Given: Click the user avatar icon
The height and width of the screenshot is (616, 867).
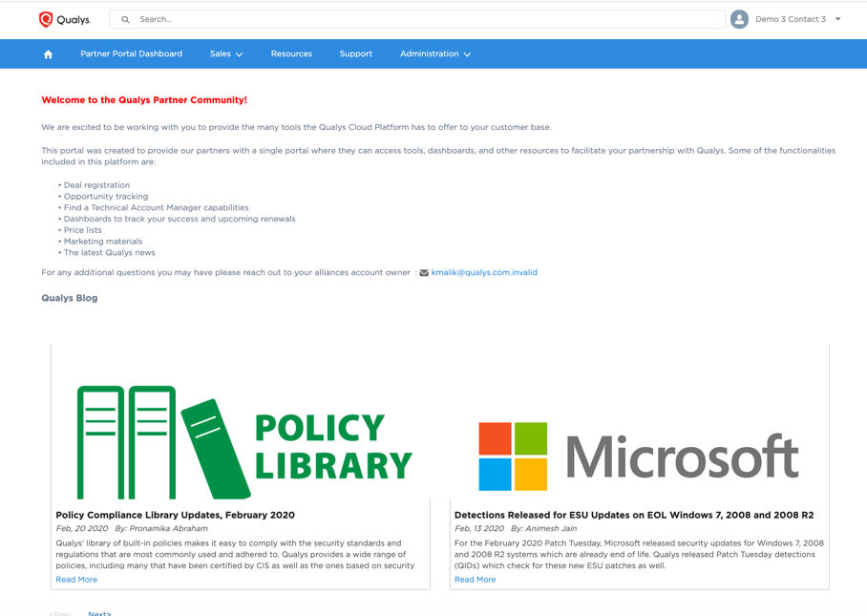Looking at the screenshot, I should click(x=739, y=18).
